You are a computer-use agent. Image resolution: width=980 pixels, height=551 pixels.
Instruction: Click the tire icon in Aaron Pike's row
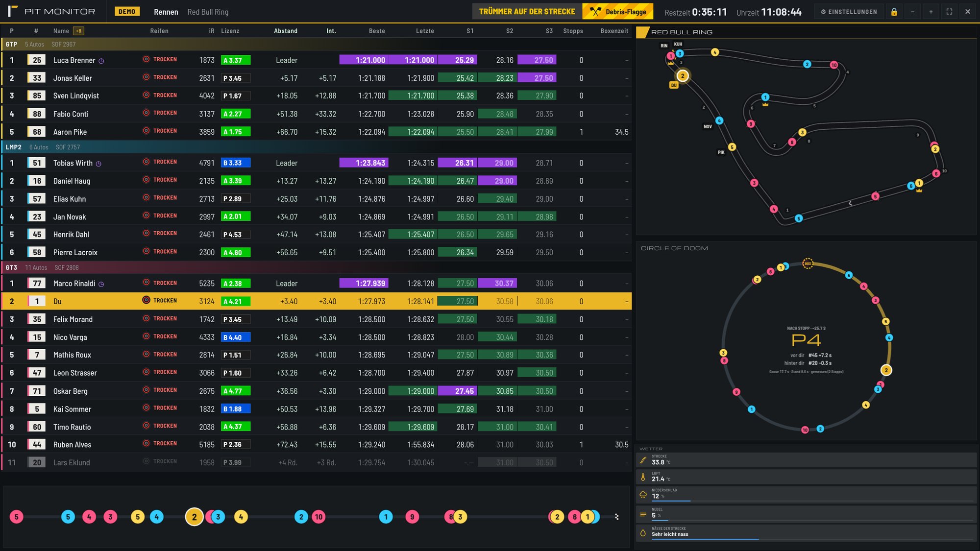(x=146, y=131)
